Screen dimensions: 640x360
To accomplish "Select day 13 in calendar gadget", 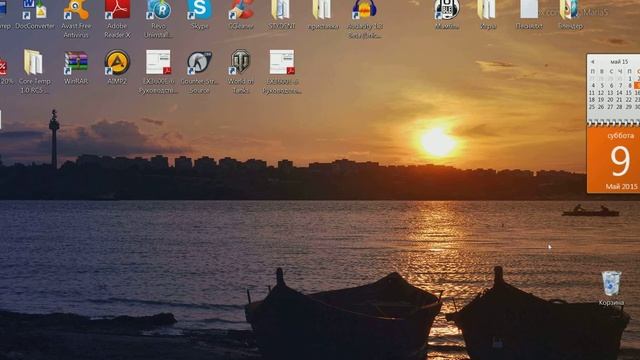I will [x=610, y=93].
